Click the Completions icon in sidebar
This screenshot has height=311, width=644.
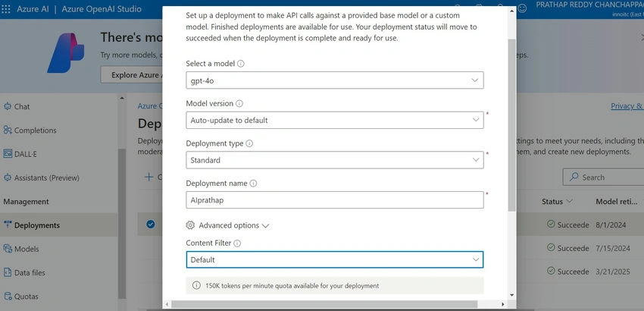tap(8, 130)
